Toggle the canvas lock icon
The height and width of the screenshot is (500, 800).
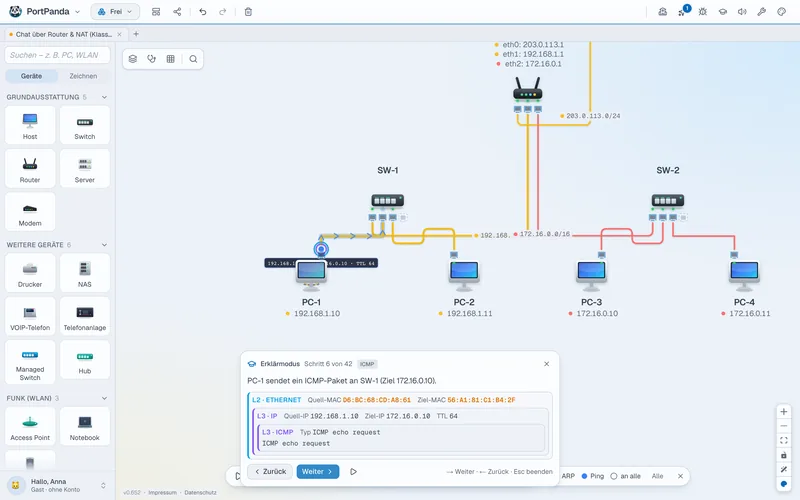784,455
